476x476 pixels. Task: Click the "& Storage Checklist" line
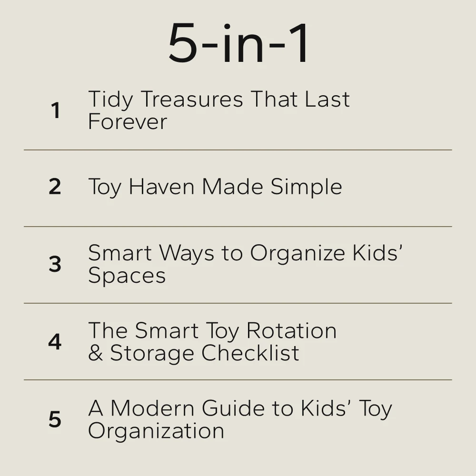coord(194,353)
